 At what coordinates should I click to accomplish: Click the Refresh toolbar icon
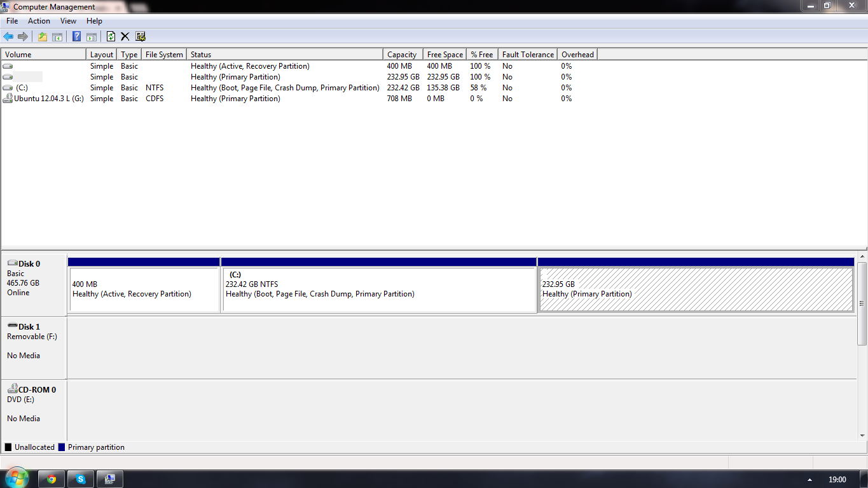click(111, 37)
